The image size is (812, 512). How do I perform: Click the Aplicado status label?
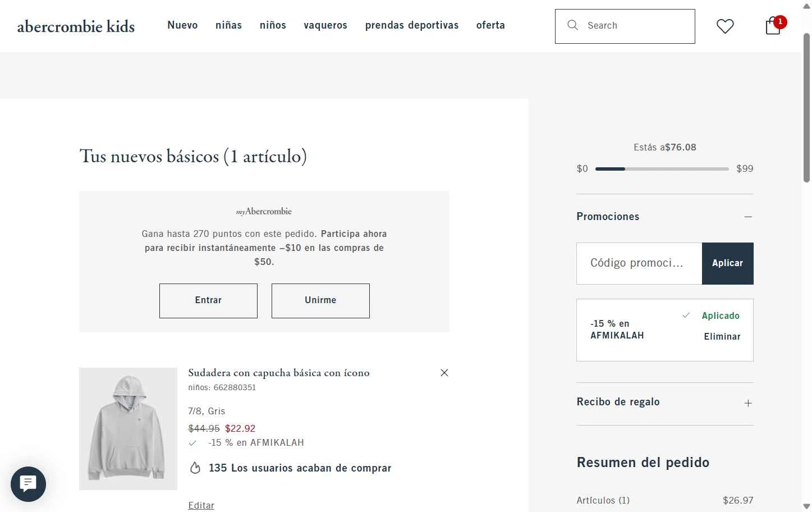pos(721,316)
